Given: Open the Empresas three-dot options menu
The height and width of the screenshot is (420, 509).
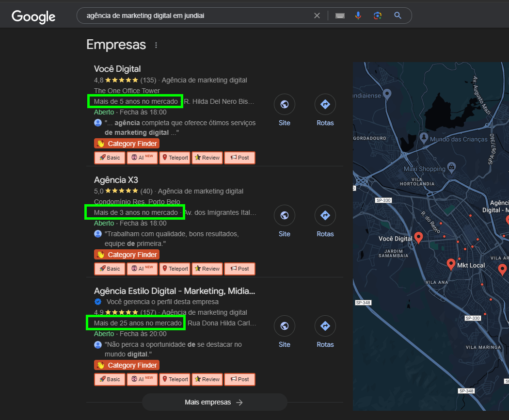Looking at the screenshot, I should pos(156,45).
